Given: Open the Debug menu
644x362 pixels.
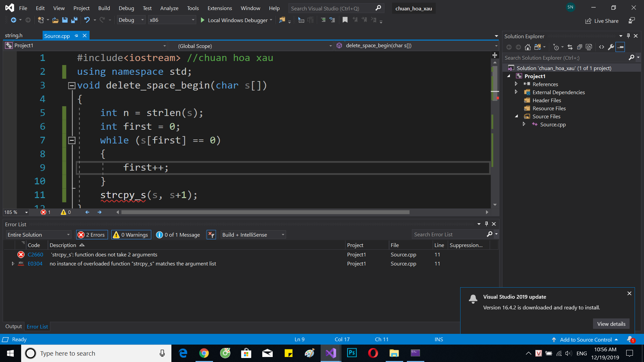Looking at the screenshot, I should tap(126, 8).
